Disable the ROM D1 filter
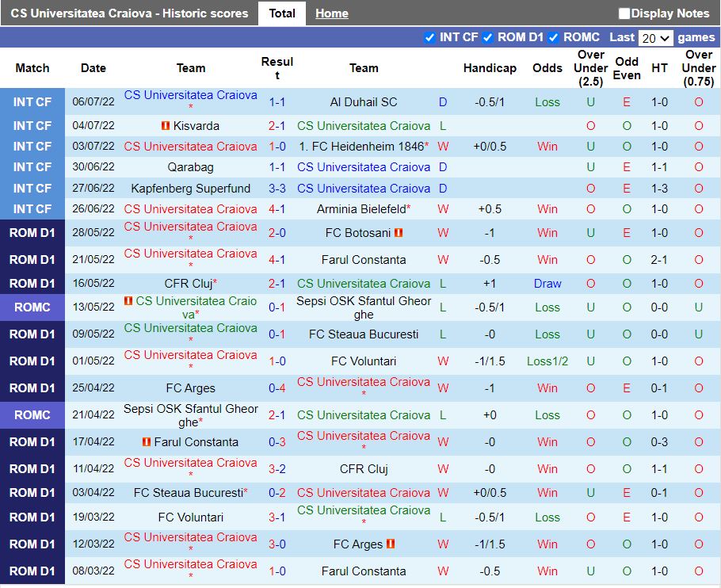 pos(486,37)
